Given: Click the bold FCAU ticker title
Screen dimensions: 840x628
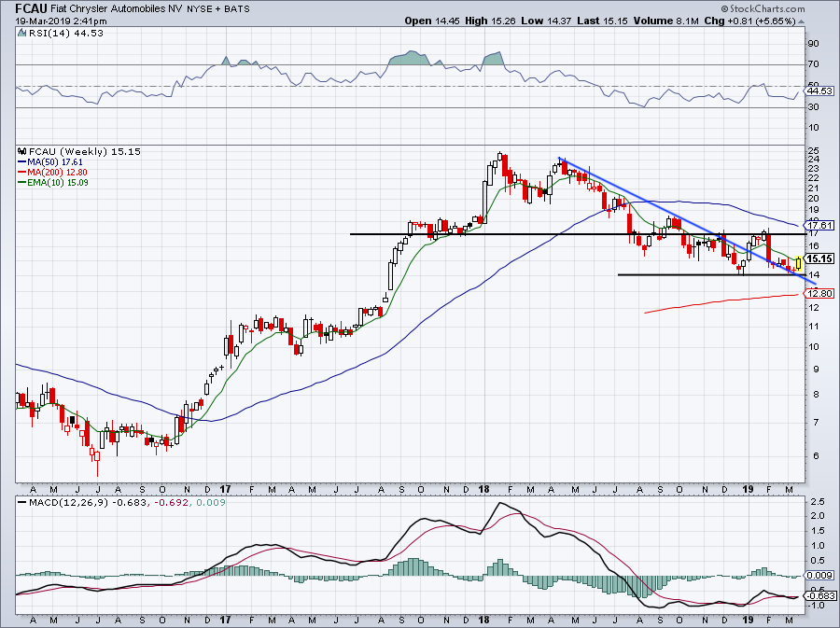Looking at the screenshot, I should (31, 8).
